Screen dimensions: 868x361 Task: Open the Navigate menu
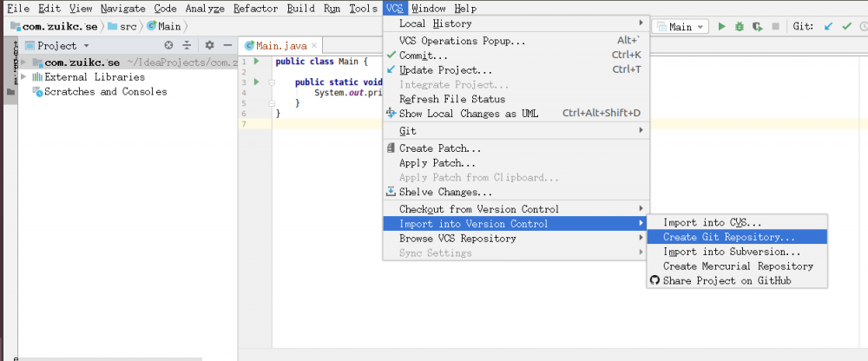(x=123, y=9)
